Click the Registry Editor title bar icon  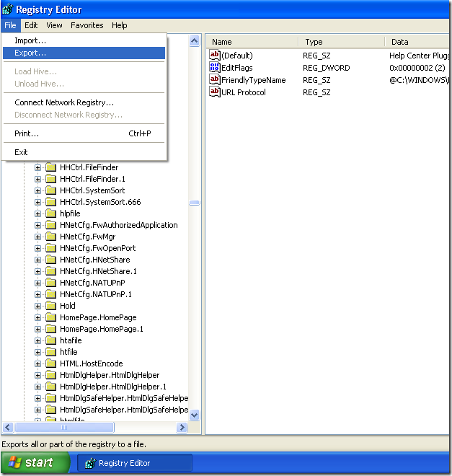(x=8, y=9)
